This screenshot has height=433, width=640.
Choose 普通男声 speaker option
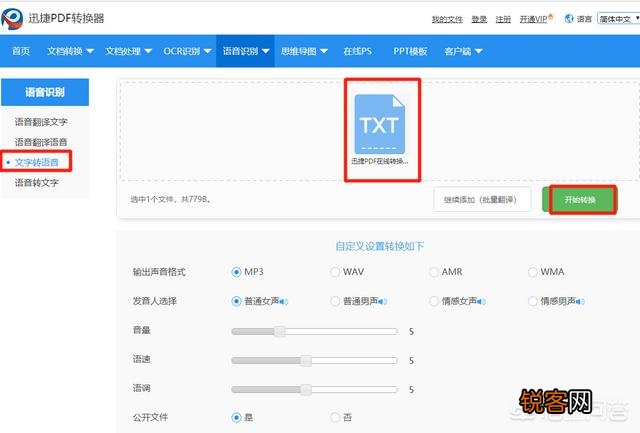(x=335, y=301)
